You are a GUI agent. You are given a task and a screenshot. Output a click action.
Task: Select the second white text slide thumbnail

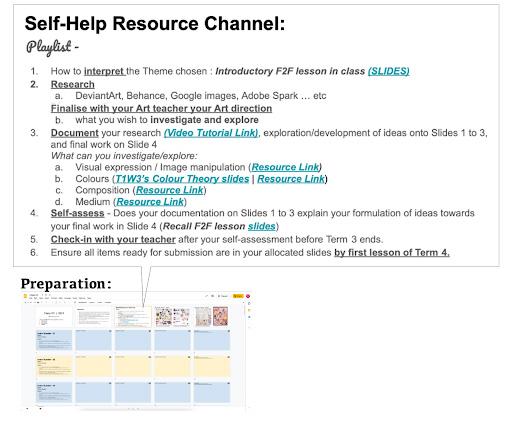coord(93,317)
